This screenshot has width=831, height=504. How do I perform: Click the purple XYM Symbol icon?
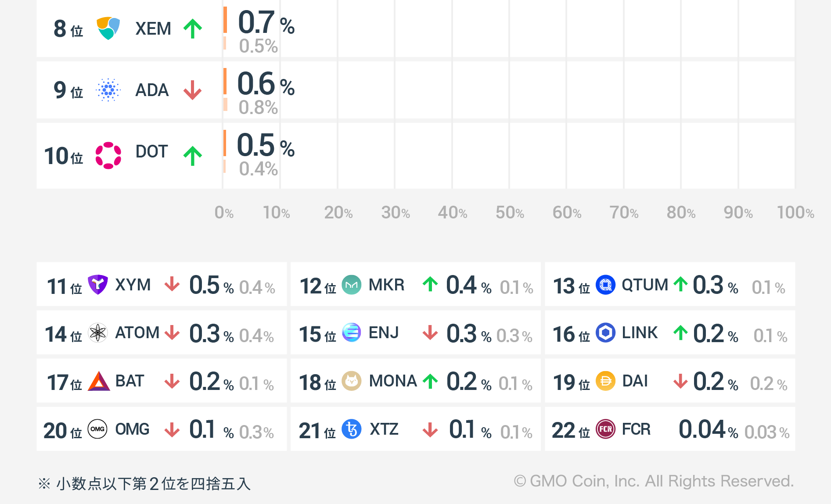tap(97, 285)
